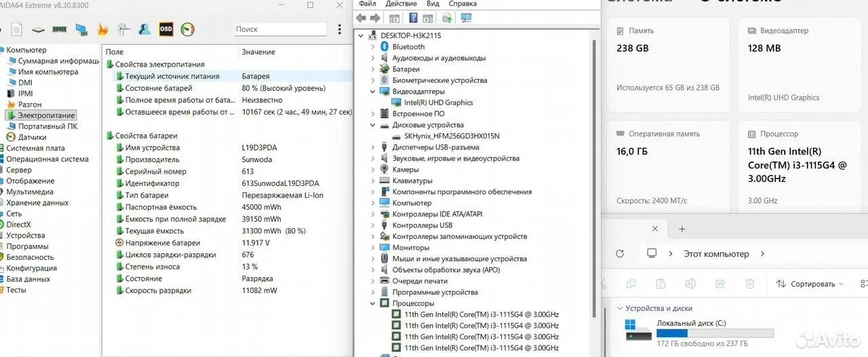Select Суммарная информация tree item
The height and width of the screenshot is (357, 868).
coord(53,61)
